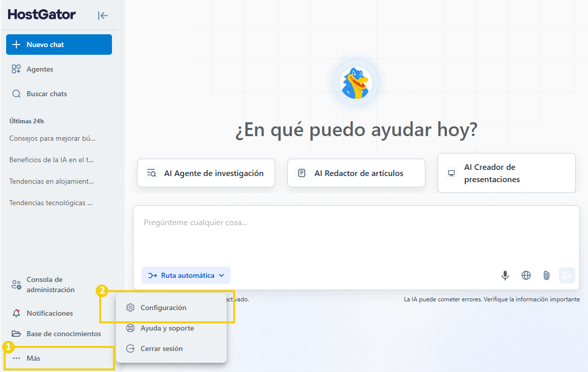Open chat 'Tendencias tecnológicas ...'
Image resolution: width=588 pixels, height=372 pixels.
coord(51,203)
